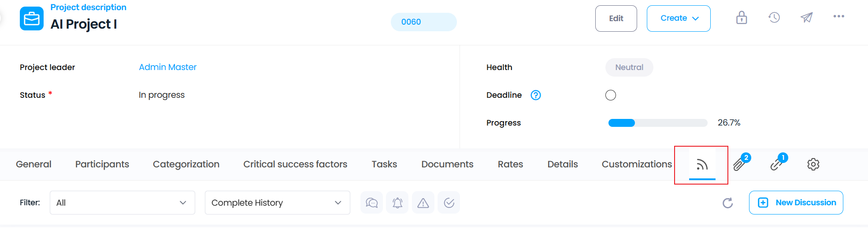Toggle the notifications bell filter
This screenshot has width=868, height=233.
pos(397,203)
